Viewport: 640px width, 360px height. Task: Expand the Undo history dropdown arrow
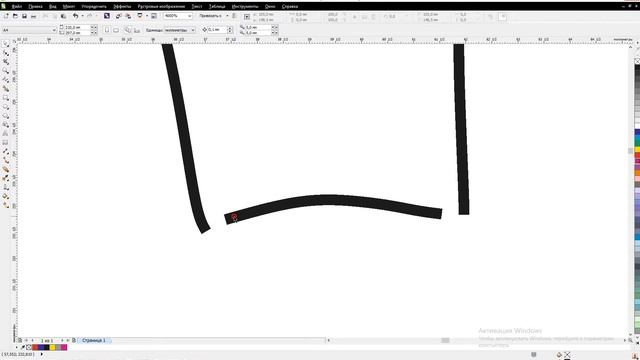[82, 16]
